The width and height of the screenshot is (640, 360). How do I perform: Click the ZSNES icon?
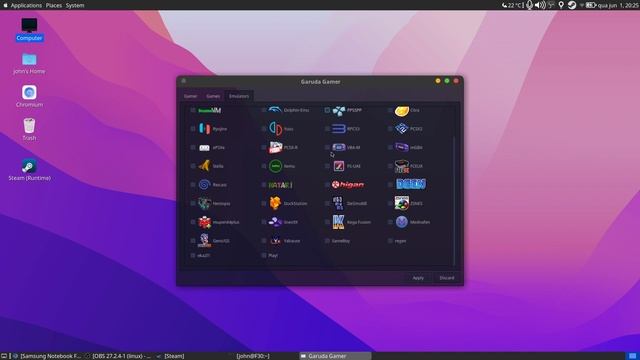tap(402, 203)
